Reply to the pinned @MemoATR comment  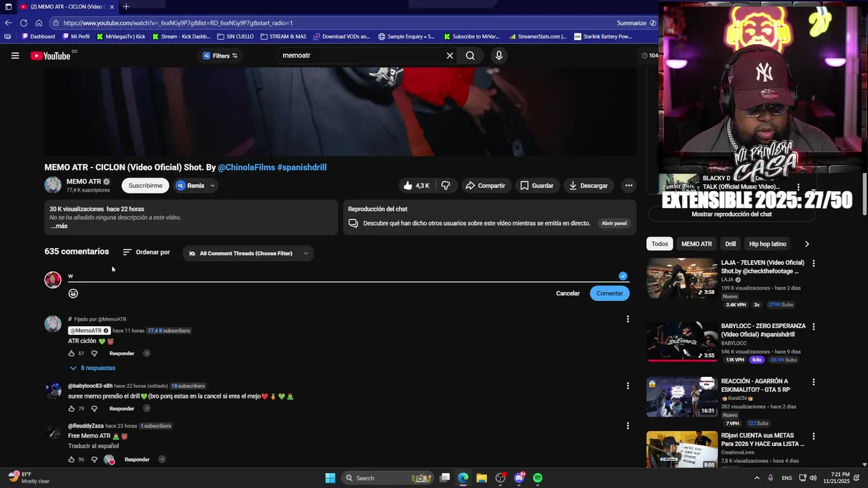[122, 353]
